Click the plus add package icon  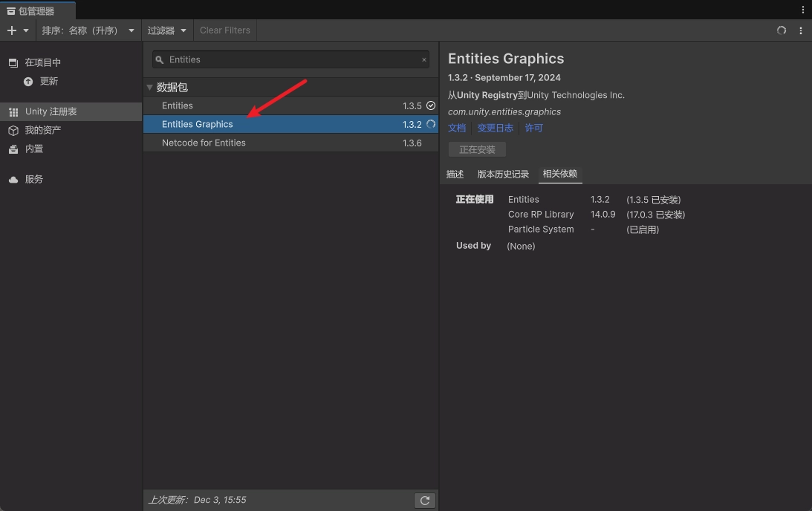12,30
